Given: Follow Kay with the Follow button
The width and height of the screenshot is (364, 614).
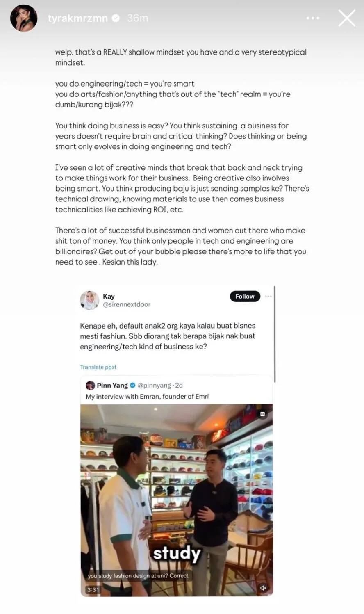Looking at the screenshot, I should 245,296.
